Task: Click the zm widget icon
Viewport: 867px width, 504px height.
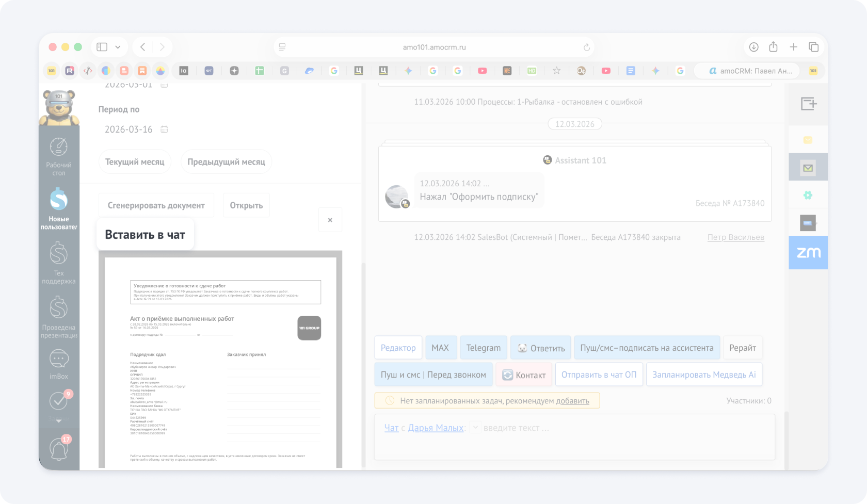Action: (808, 252)
